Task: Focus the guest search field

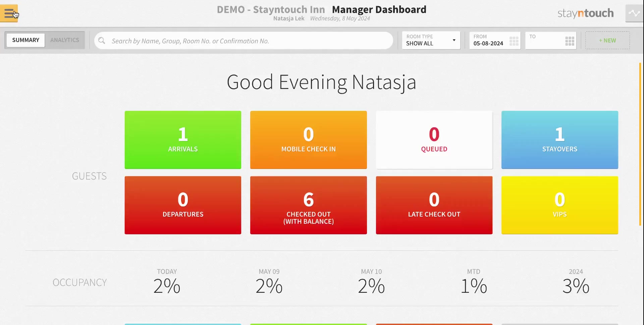Action: click(244, 41)
